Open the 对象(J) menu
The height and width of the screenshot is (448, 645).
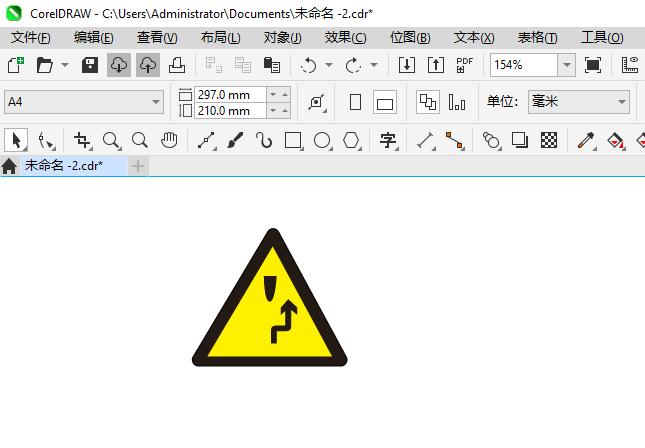[x=282, y=38]
